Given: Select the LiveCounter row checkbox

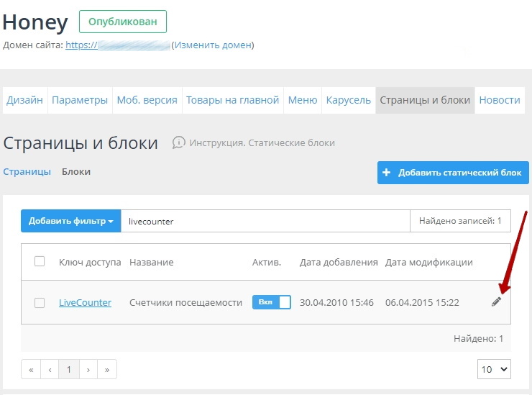Looking at the screenshot, I should point(40,303).
